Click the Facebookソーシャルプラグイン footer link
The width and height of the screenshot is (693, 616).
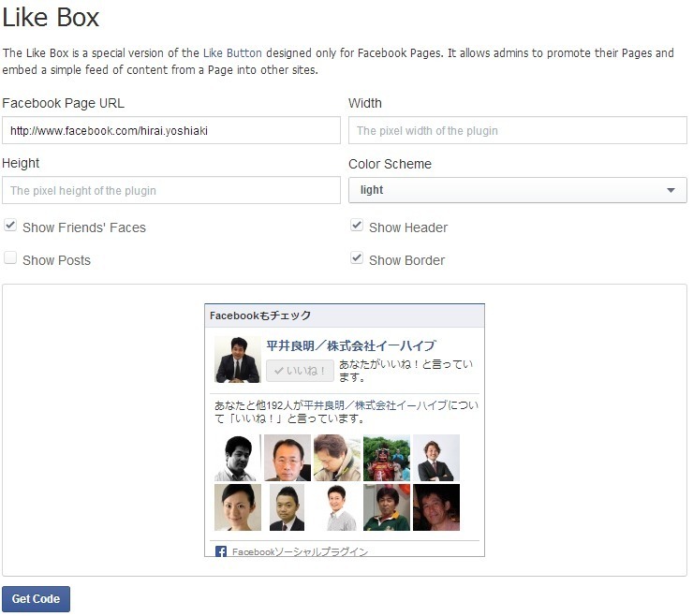pyautogui.click(x=300, y=551)
